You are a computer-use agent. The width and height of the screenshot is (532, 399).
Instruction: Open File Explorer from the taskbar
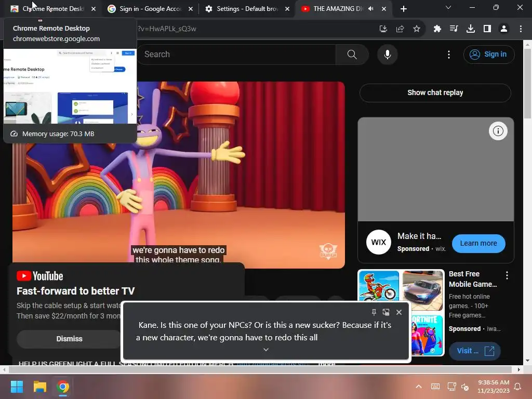click(39, 387)
